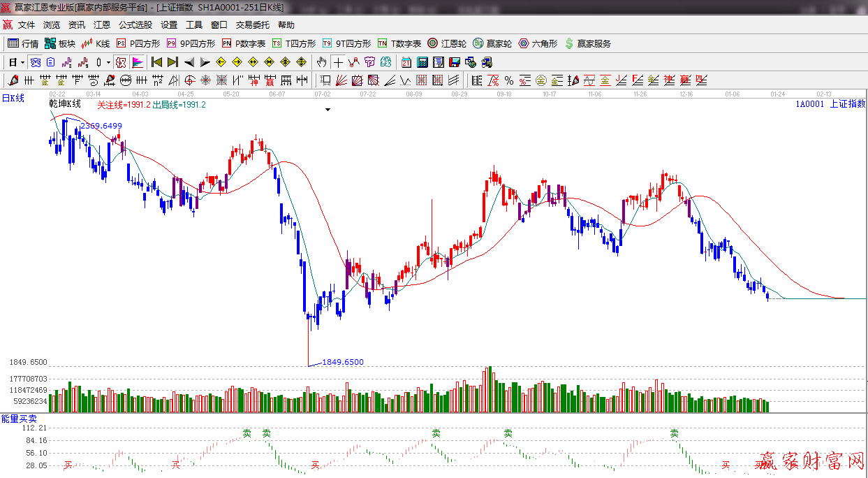The height and width of the screenshot is (478, 868).
Task: Open the 赢家服务 dollar-sign service
Action: [x=587, y=43]
